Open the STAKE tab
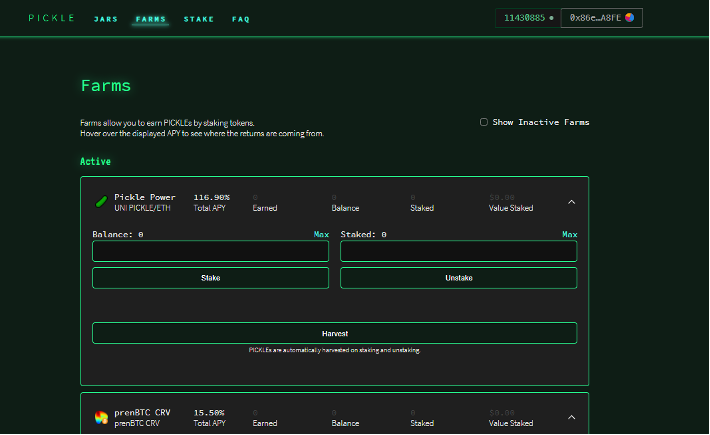 (x=199, y=19)
